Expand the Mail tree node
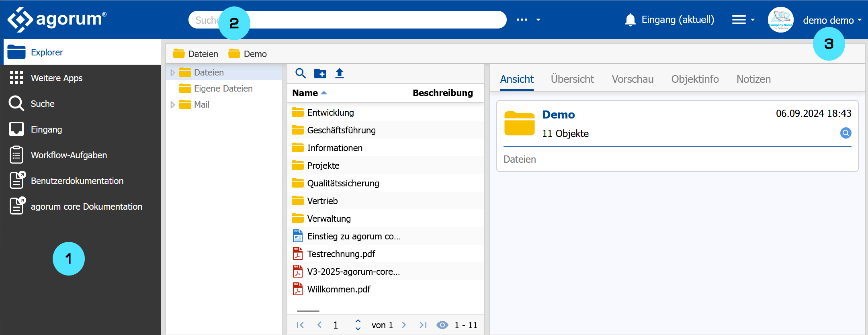Screen dimensions: 868x335 (x=173, y=104)
